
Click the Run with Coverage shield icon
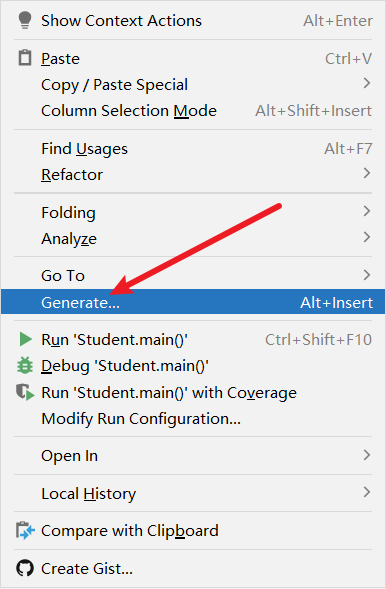point(25,393)
